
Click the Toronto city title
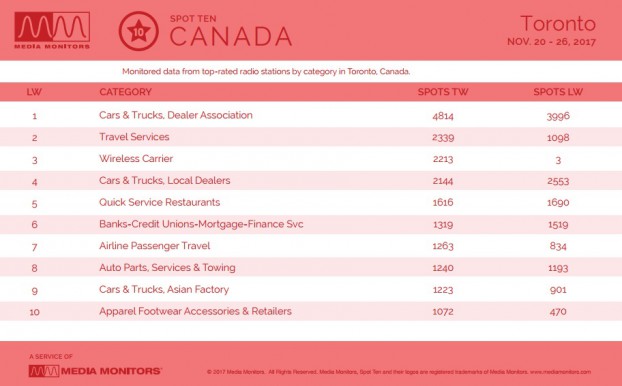pyautogui.click(x=558, y=23)
